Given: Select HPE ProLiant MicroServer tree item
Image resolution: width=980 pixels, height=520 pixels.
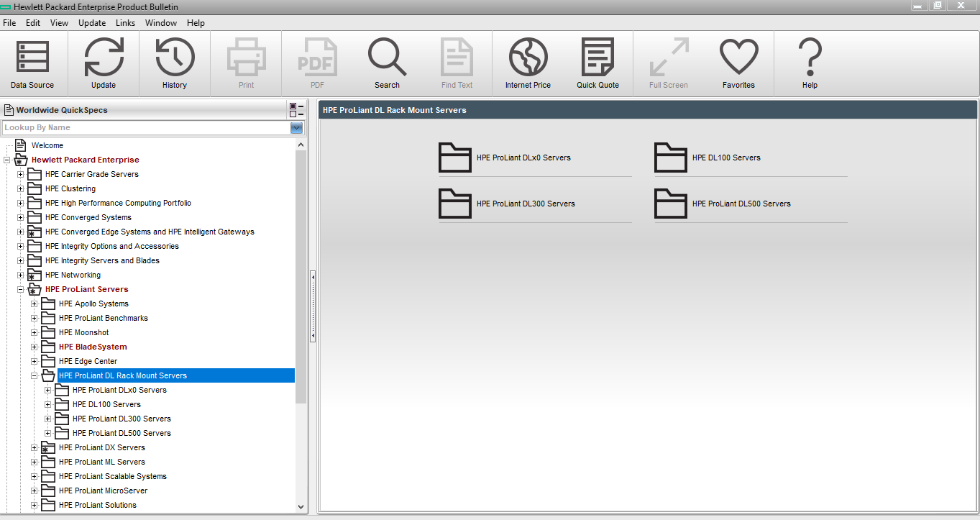Looking at the screenshot, I should [104, 491].
